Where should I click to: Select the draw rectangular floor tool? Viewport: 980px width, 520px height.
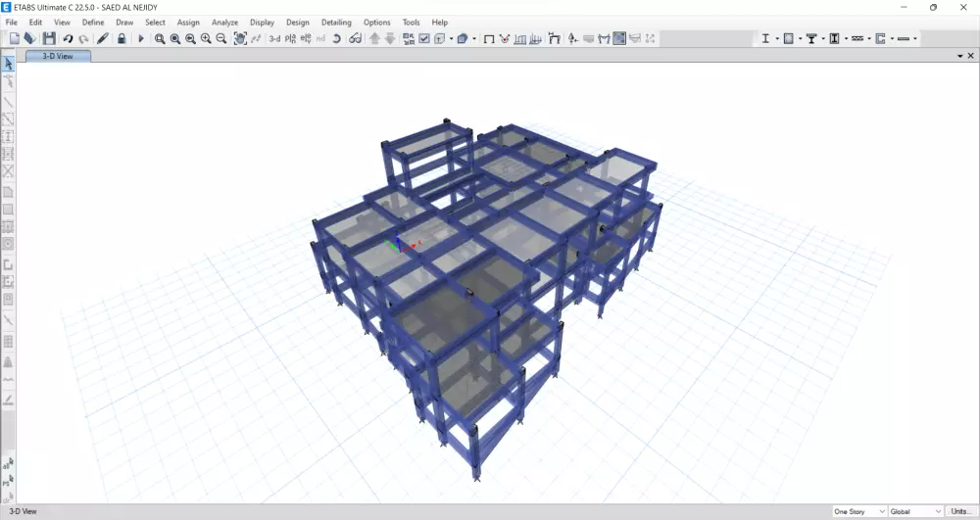(8, 210)
